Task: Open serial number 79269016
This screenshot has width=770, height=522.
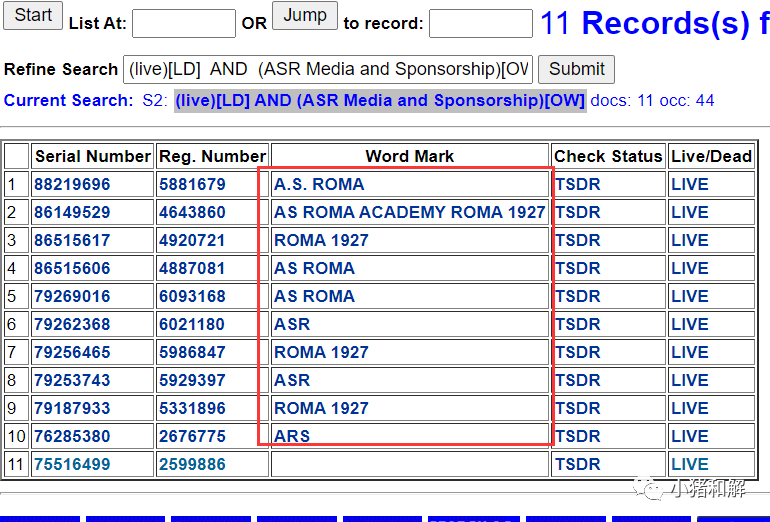Action: tap(72, 296)
